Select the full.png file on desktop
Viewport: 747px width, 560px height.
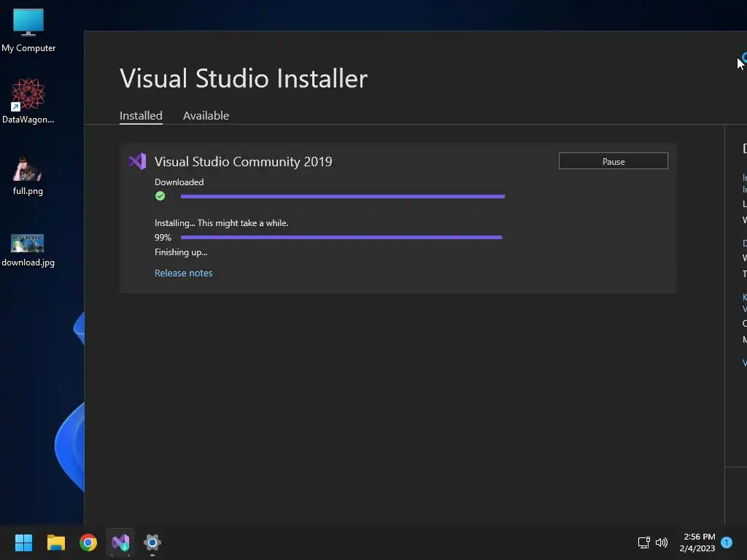tap(28, 175)
